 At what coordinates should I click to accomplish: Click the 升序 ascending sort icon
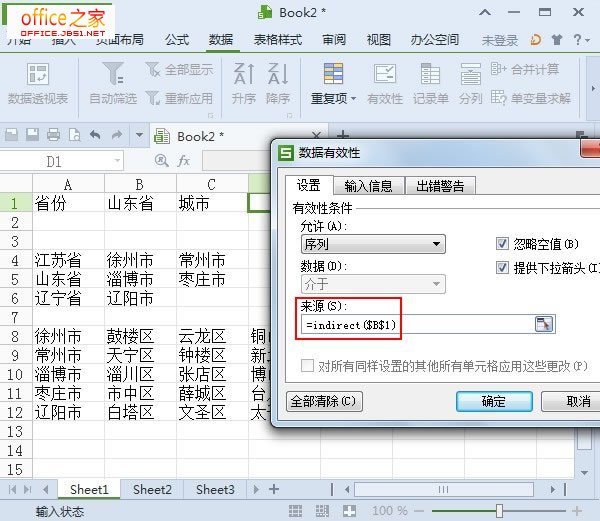[x=243, y=75]
